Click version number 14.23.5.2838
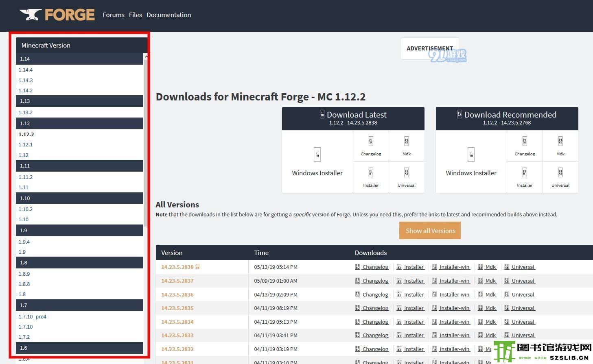The image size is (593, 364). click(x=177, y=267)
